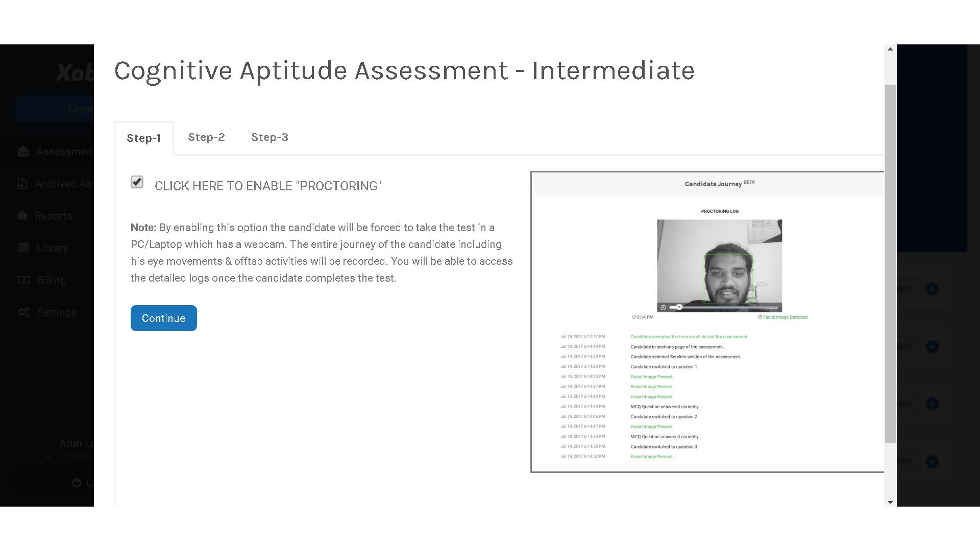Click the topmost blue plus circle icon
The height and width of the screenshot is (551, 980).
click(932, 289)
